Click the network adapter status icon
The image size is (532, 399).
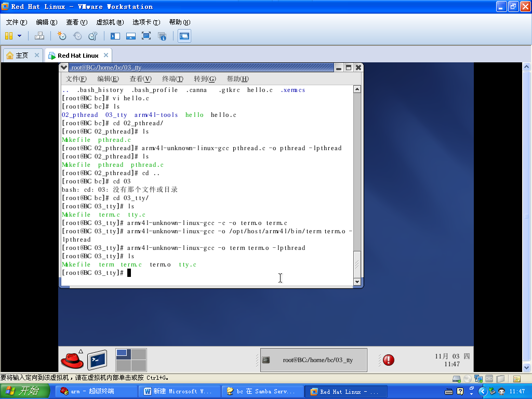[478, 379]
